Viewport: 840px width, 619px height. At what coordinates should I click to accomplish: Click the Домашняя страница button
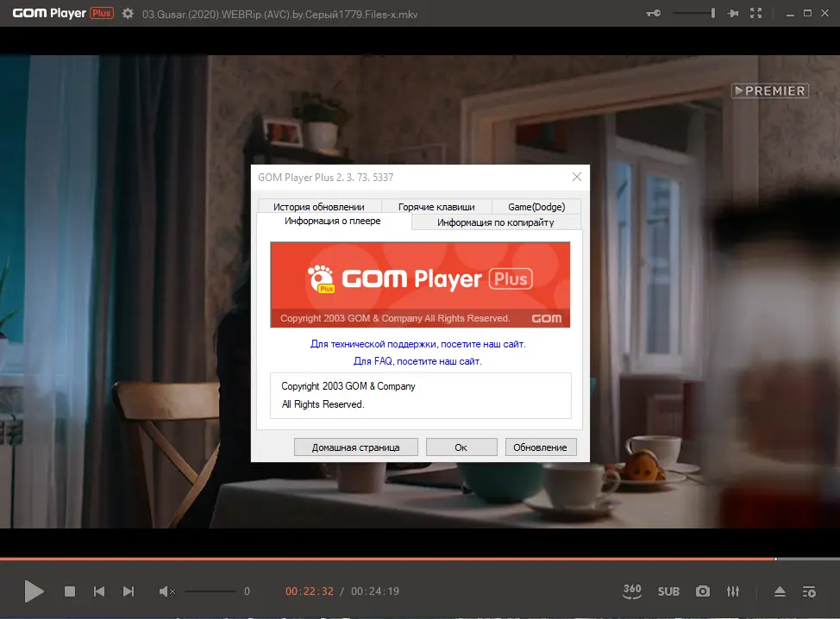[x=355, y=447]
